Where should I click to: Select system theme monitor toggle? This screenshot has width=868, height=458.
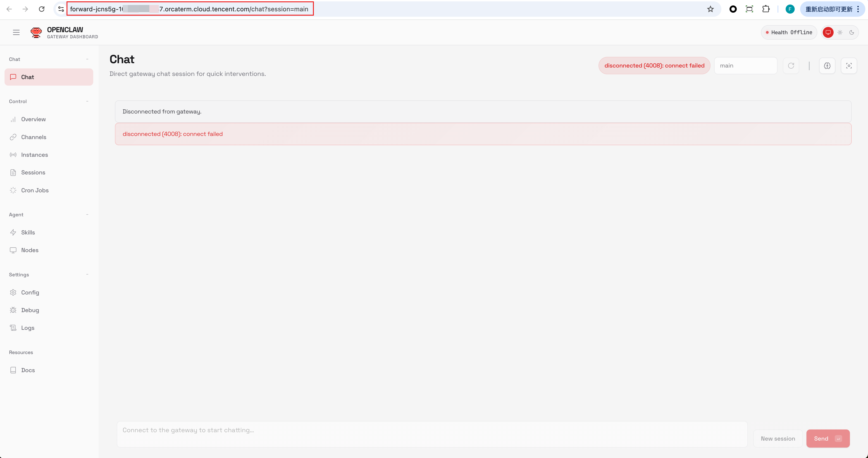point(828,32)
